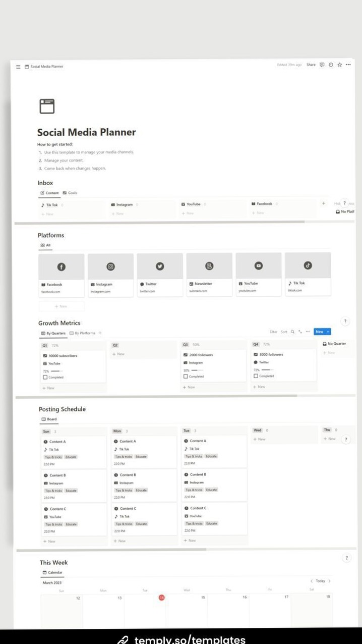
Task: Open the Newsletter platform card icon
Action: pyautogui.click(x=209, y=265)
